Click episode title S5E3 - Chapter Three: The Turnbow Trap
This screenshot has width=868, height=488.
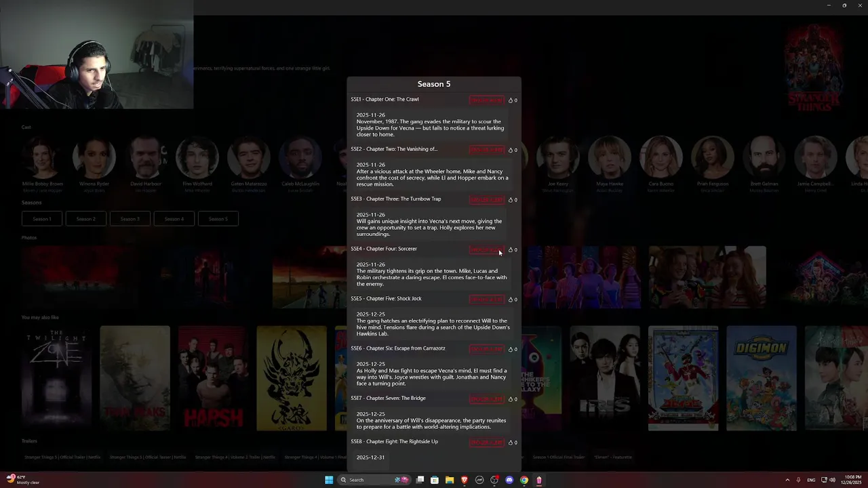(x=396, y=199)
